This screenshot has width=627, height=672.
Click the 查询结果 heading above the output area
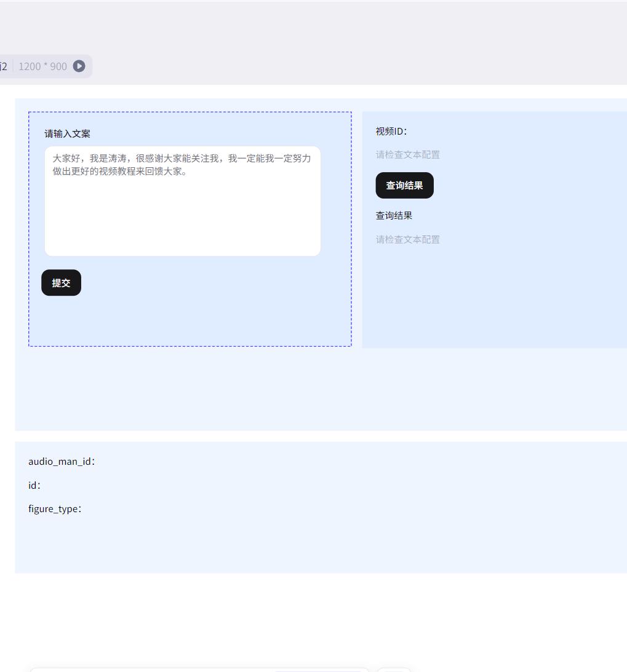(x=393, y=215)
